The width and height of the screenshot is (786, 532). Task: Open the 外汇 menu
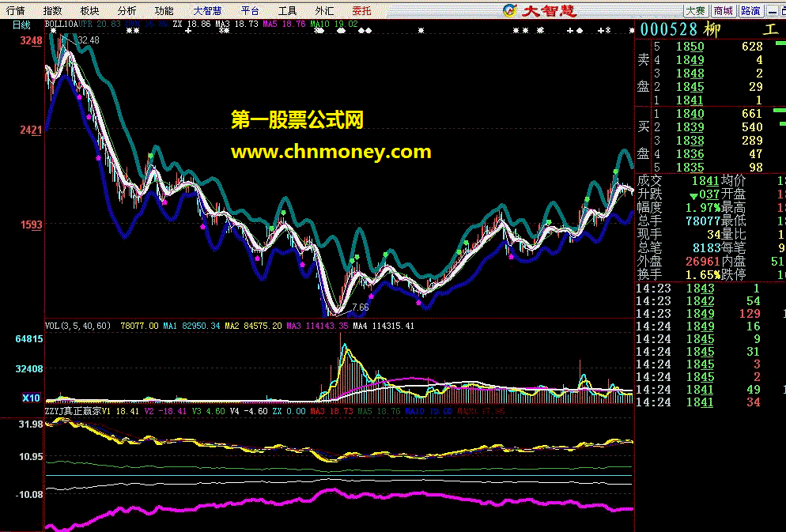[324, 10]
